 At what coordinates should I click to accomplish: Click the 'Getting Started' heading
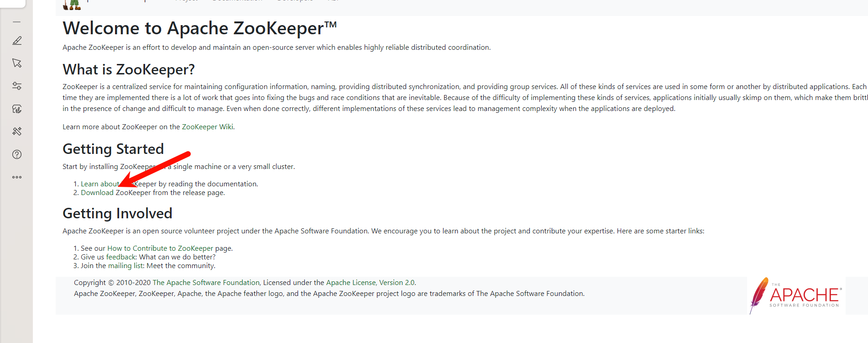[113, 149]
